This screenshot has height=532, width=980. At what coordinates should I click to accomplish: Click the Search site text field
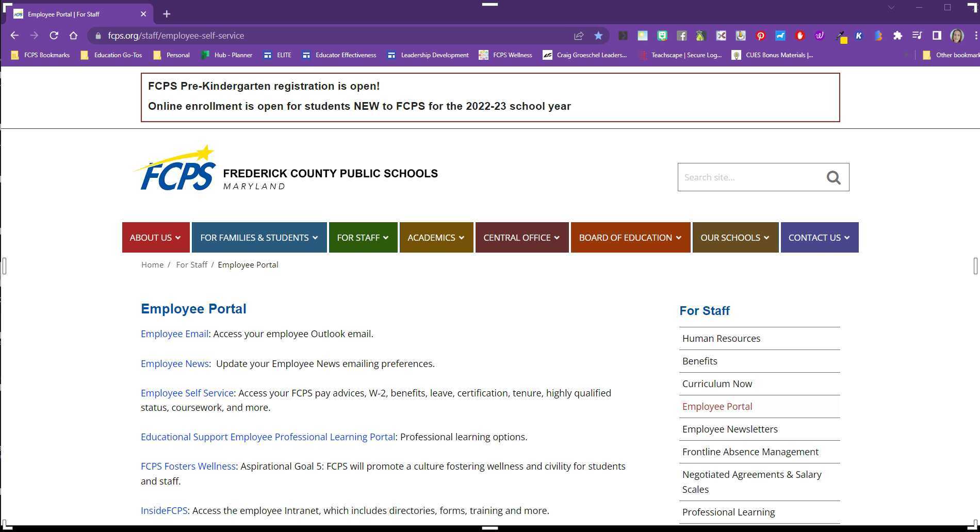coord(749,177)
